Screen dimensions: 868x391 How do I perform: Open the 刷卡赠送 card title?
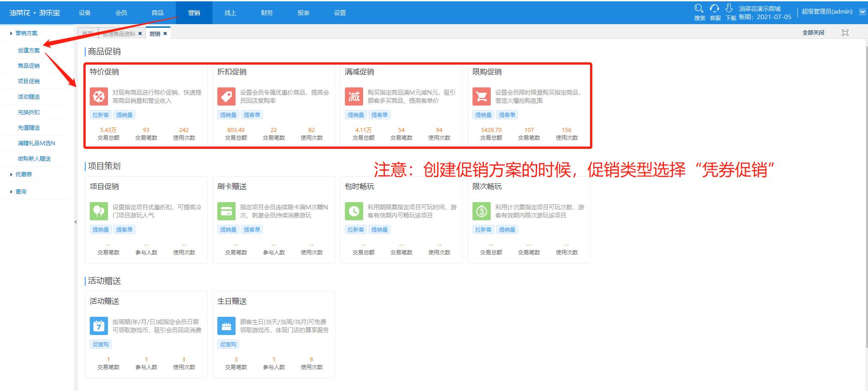232,187
